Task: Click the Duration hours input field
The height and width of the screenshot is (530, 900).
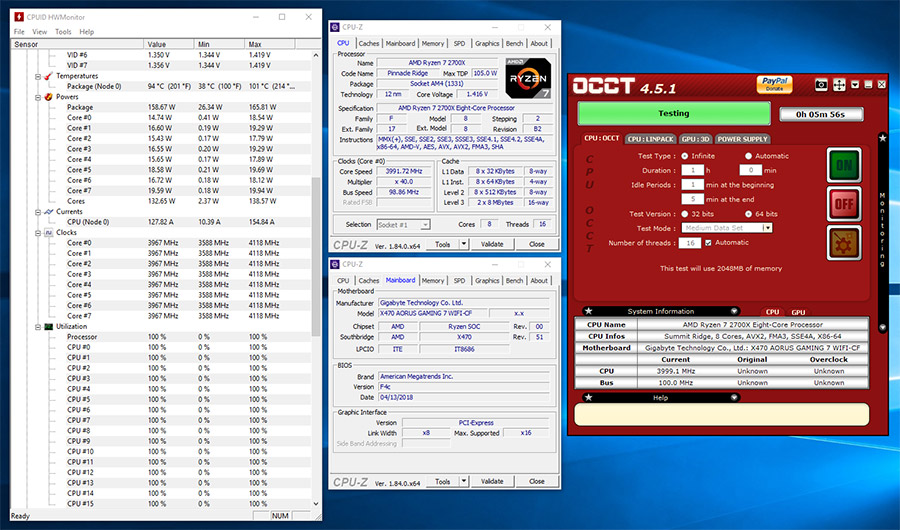Action: (x=693, y=171)
